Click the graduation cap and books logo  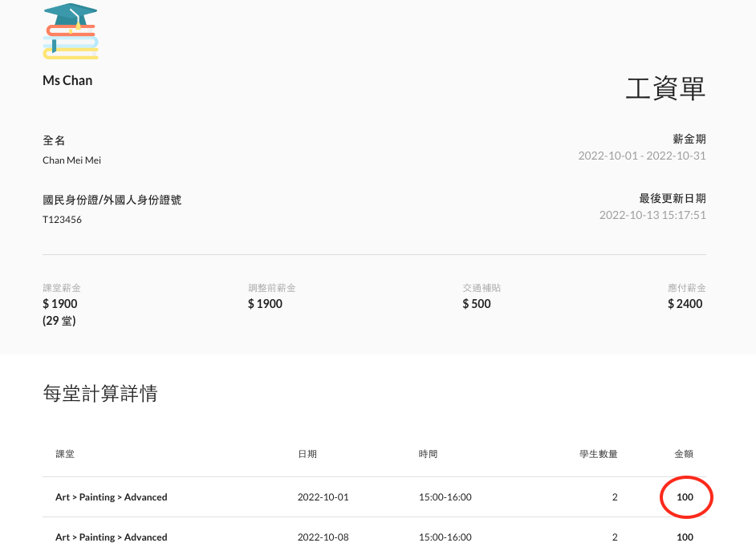tap(71, 31)
